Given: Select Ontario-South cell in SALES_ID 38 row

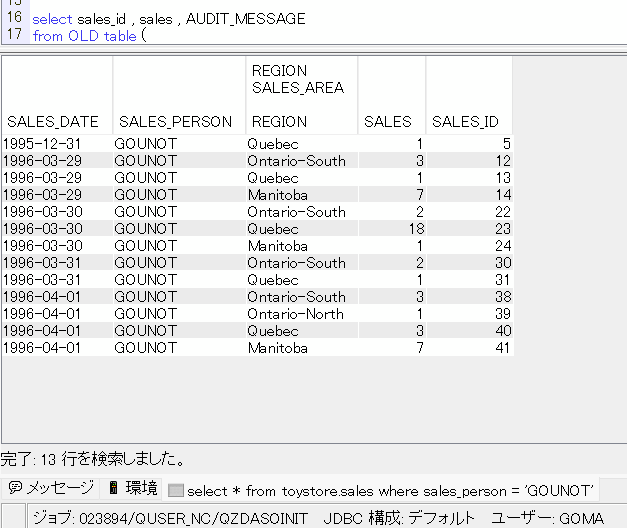Looking at the screenshot, I should [302, 296].
